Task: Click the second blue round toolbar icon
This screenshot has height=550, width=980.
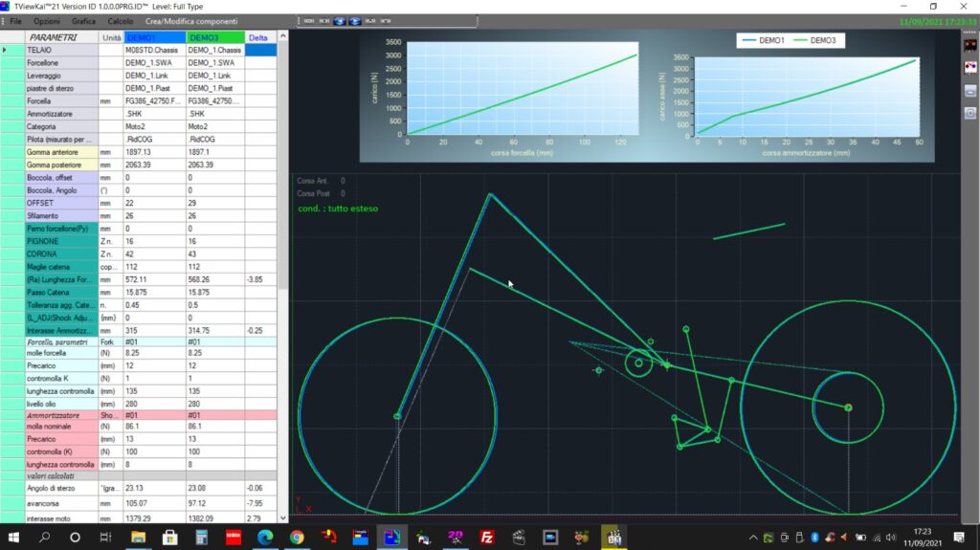Action: [x=355, y=20]
